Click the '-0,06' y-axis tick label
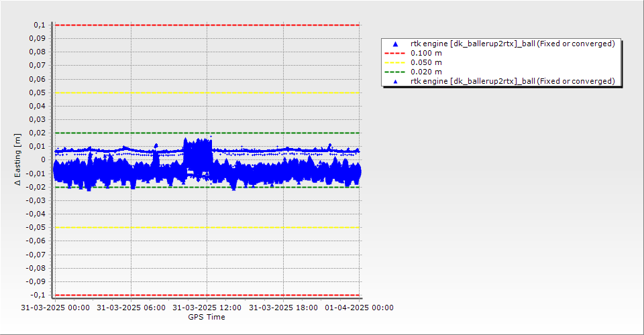Viewport: 644px width, 335px height. (36, 241)
